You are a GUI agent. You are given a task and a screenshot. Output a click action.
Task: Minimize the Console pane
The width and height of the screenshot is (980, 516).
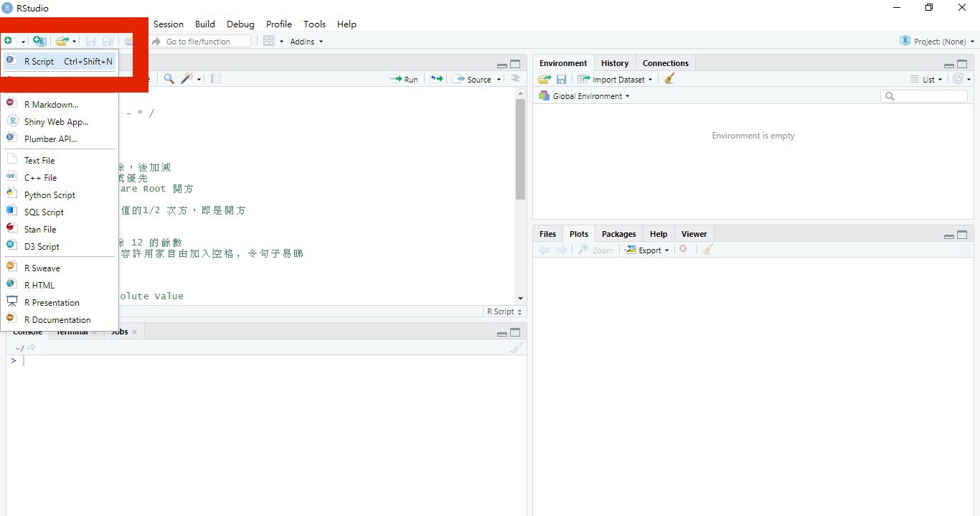(502, 333)
